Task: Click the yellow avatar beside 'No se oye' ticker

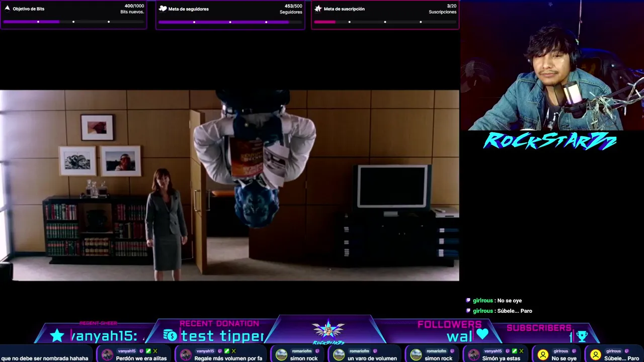Action: coord(543,355)
